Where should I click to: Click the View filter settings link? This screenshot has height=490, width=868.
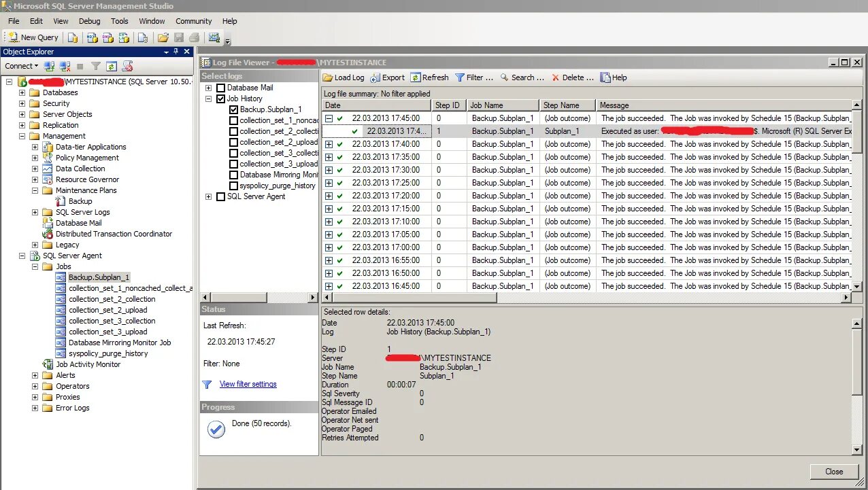tap(248, 384)
